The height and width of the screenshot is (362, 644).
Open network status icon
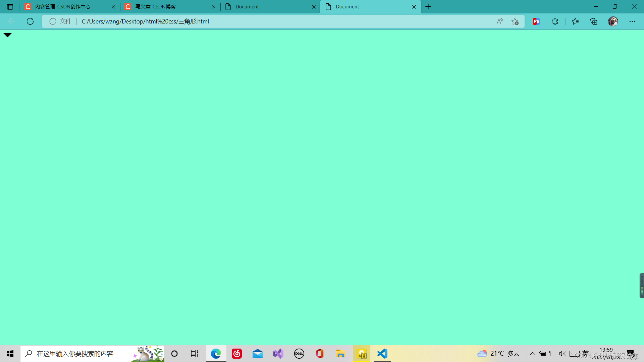(x=553, y=354)
